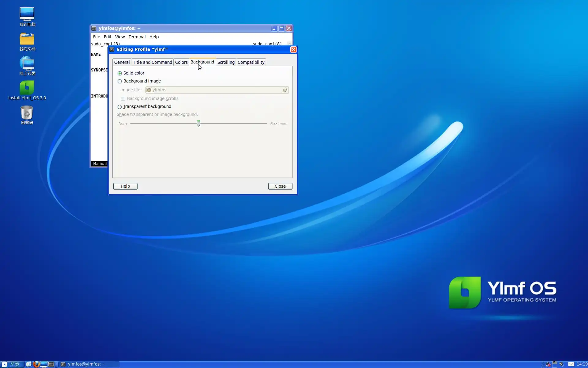588x368 pixels.
Task: Open the Terminal menu
Action: point(137,37)
